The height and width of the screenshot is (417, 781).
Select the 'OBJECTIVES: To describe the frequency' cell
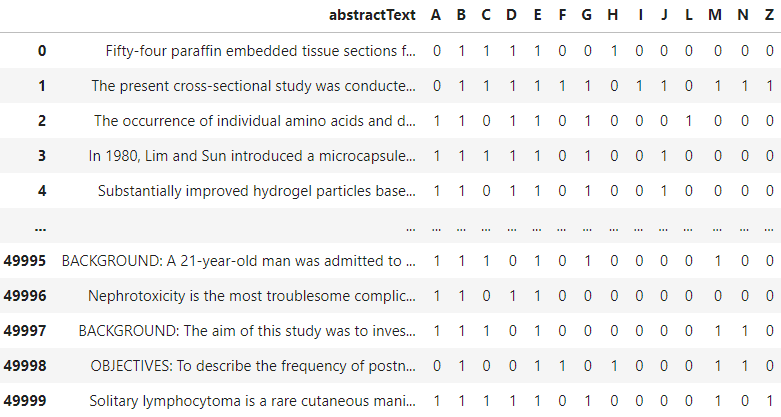click(x=253, y=366)
